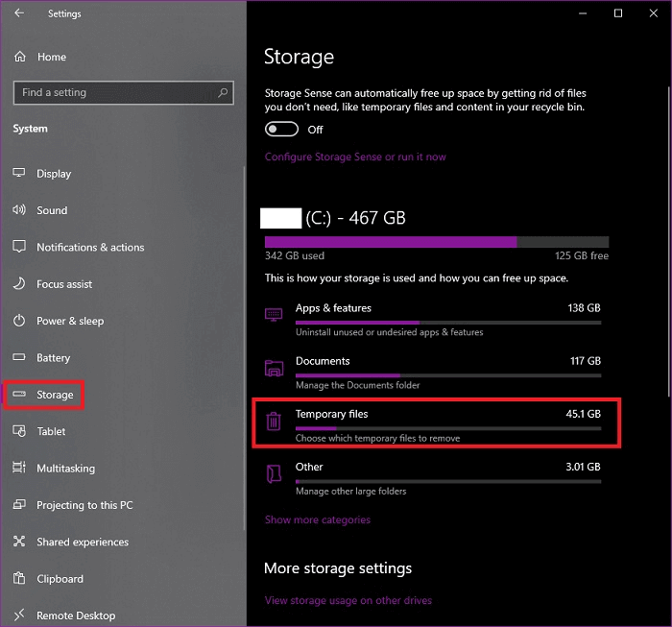Click the search magnifier icon
The width and height of the screenshot is (672, 627).
click(223, 92)
